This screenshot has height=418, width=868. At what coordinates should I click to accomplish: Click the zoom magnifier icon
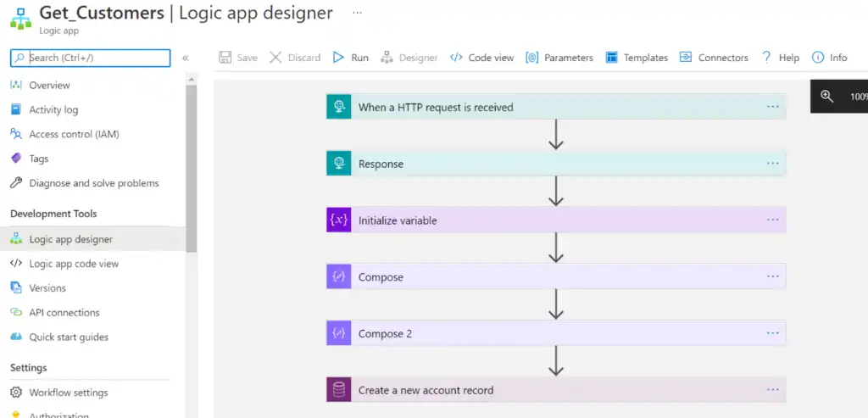(827, 97)
